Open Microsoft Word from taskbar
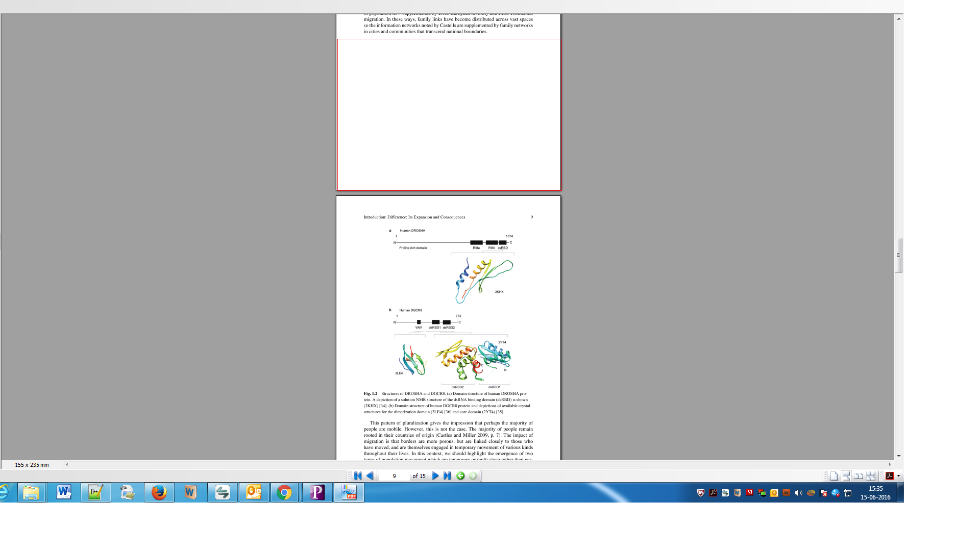 click(x=64, y=492)
